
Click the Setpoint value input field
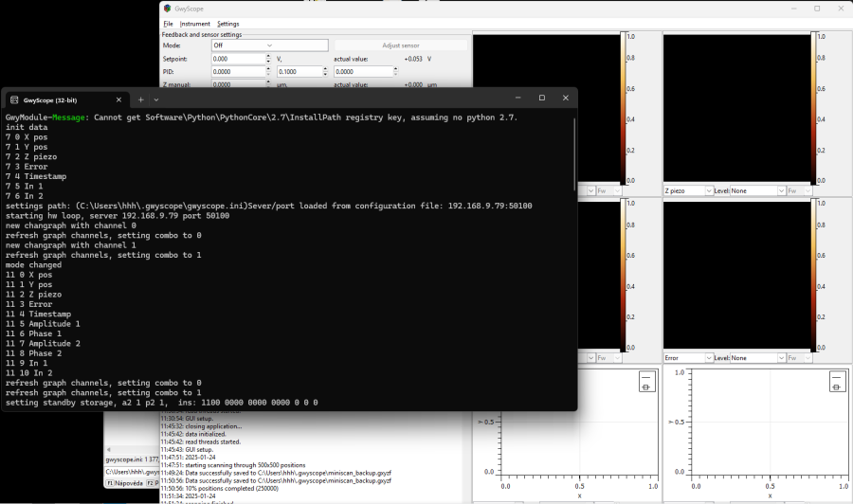[x=235, y=59]
